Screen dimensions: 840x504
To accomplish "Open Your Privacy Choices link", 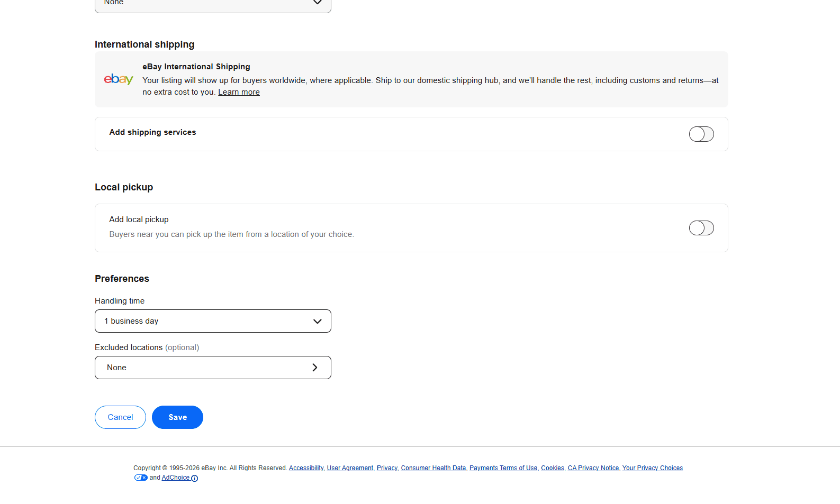I will 653,468.
